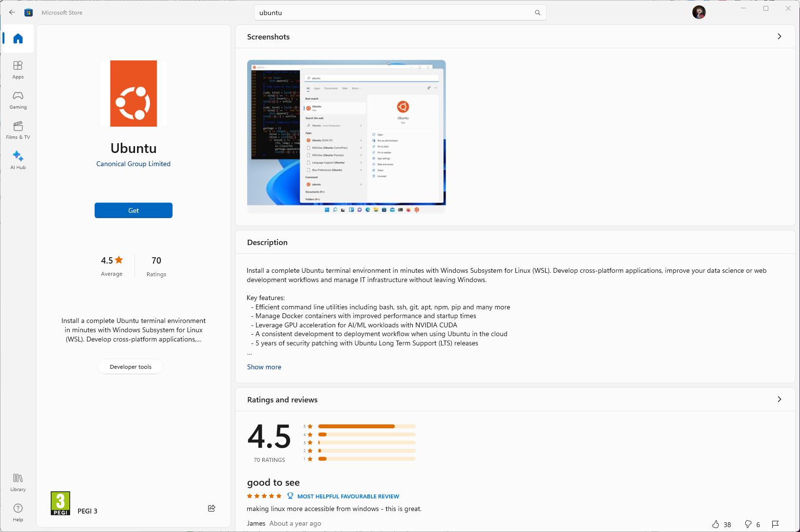
Task: Open the AI Hub section
Action: pos(18,160)
